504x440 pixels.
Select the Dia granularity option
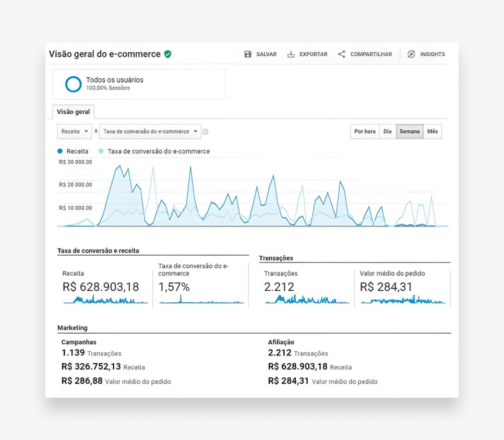[x=387, y=132]
